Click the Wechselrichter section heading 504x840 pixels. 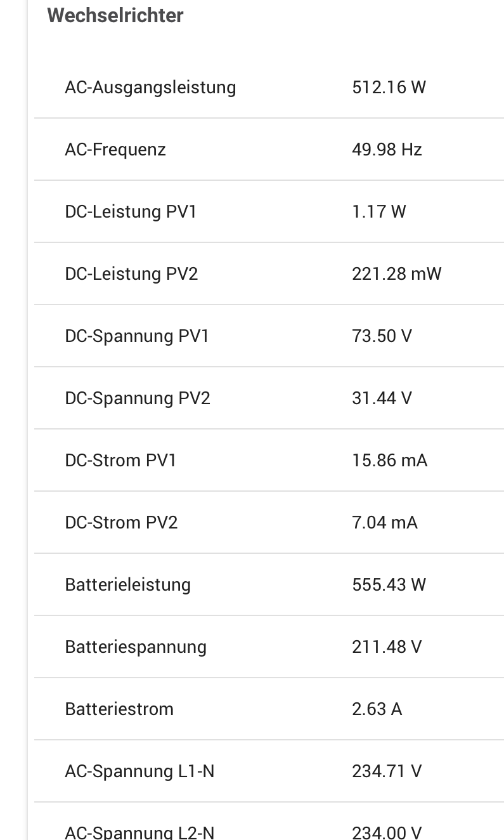click(x=115, y=15)
